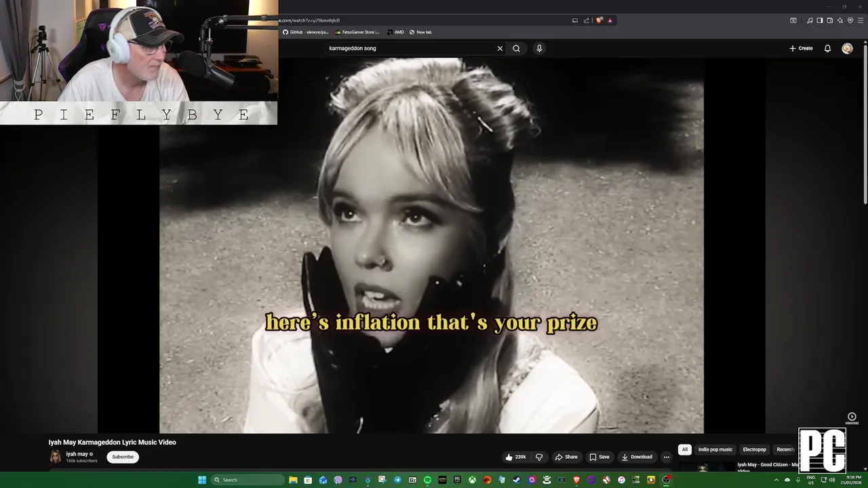Open Microsoft Store from the taskbar
The image size is (868, 488).
308,480
